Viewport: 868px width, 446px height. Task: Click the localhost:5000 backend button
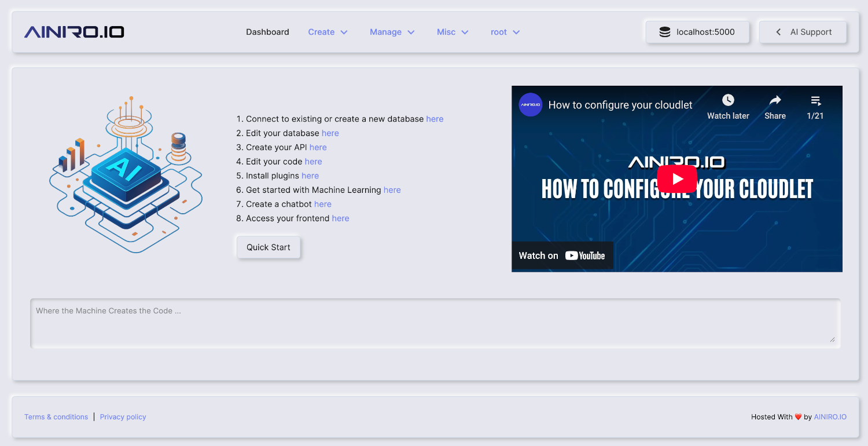click(x=697, y=32)
